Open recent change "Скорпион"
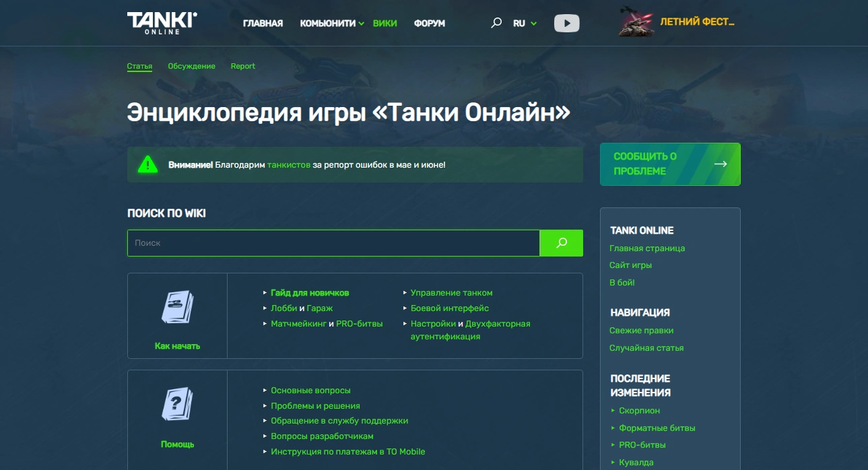The width and height of the screenshot is (868, 470). click(x=639, y=411)
